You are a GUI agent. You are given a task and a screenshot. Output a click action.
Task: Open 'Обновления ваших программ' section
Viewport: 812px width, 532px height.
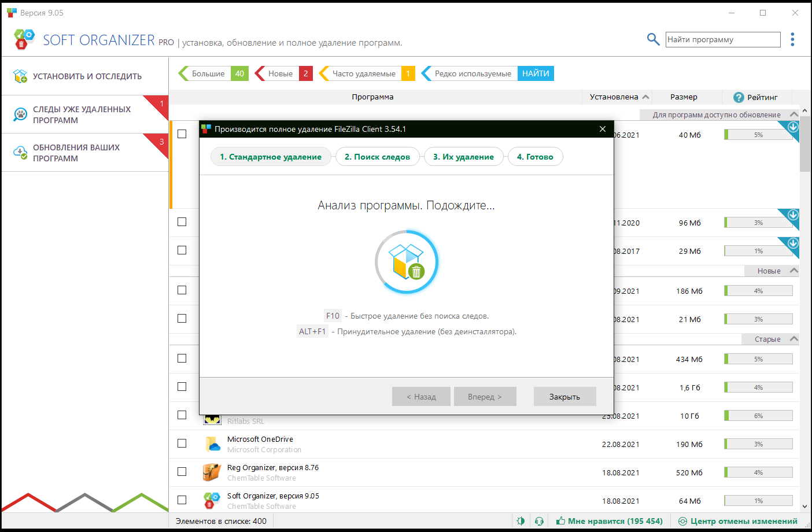[85, 153]
